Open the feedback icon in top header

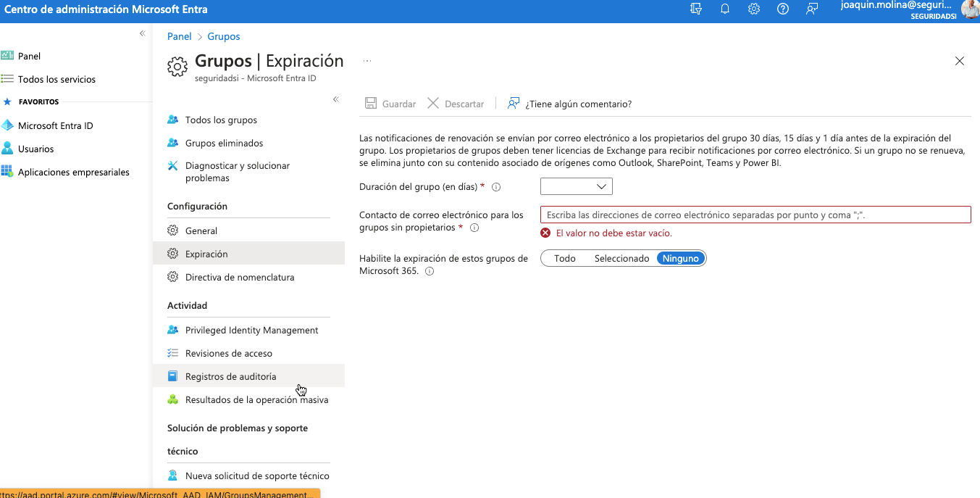pos(812,9)
